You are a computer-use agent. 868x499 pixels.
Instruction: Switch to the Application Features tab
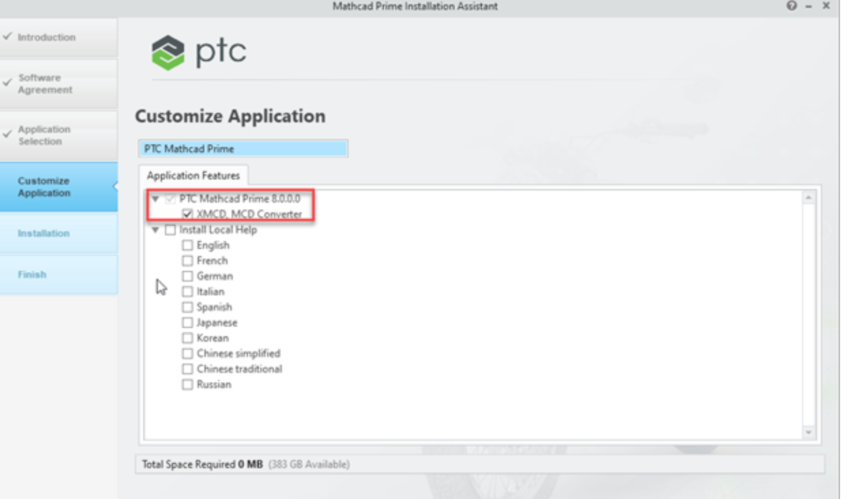tap(193, 175)
